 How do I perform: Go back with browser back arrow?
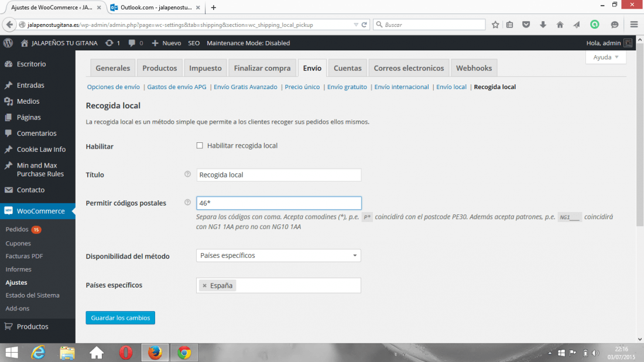pos(9,25)
